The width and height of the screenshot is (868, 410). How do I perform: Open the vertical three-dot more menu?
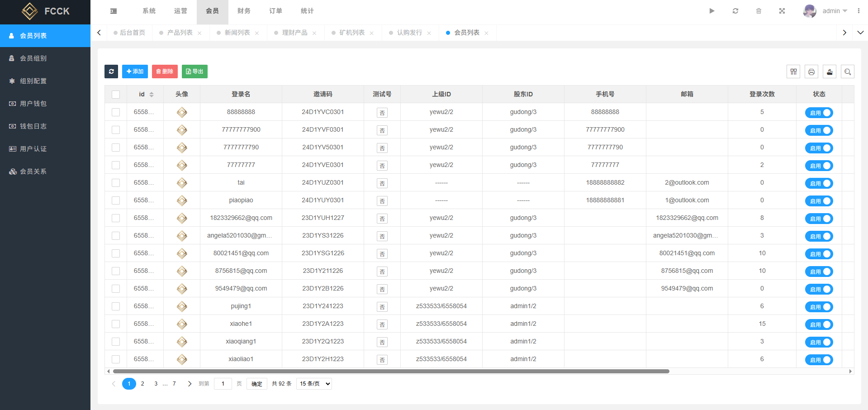click(x=859, y=11)
